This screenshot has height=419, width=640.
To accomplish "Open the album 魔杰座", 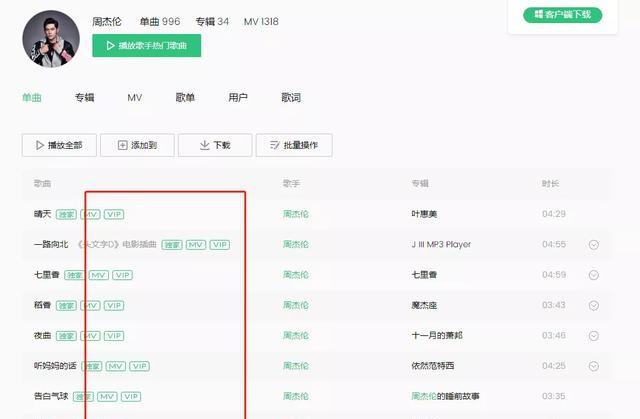I will point(424,305).
